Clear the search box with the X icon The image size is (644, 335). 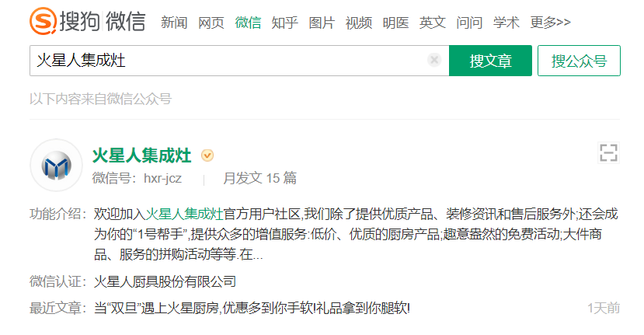click(434, 60)
